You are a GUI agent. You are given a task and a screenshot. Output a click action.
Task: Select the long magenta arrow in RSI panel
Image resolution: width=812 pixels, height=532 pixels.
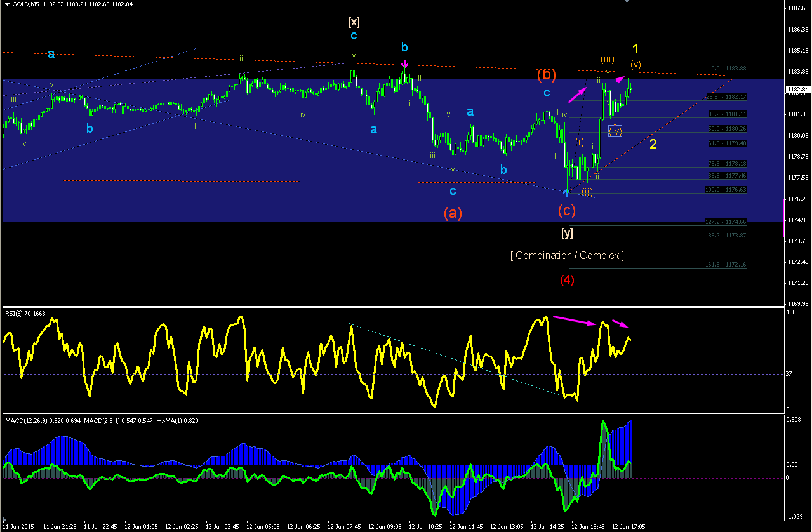click(575, 320)
